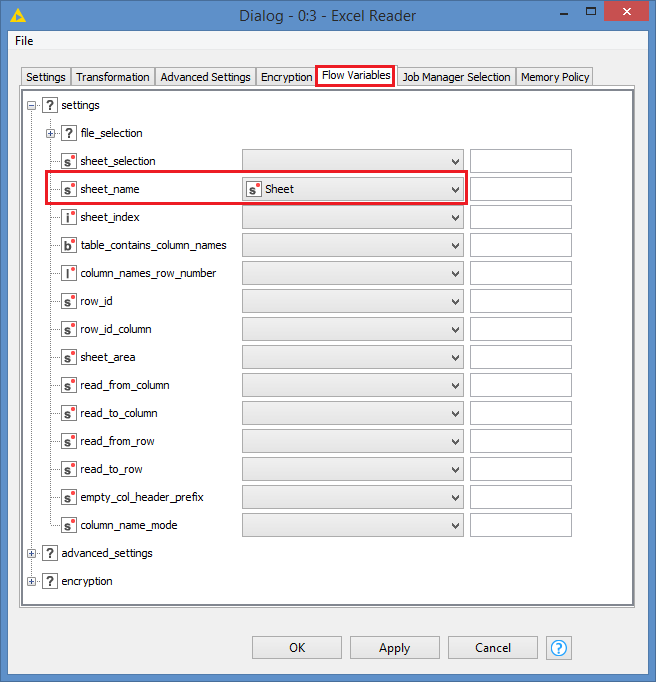Click the boolean icon beside table_contains_column_names
Image resolution: width=656 pixels, height=682 pixels.
69,245
